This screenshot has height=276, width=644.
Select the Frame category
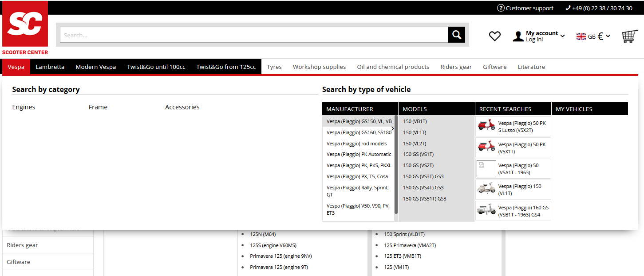pyautogui.click(x=98, y=107)
